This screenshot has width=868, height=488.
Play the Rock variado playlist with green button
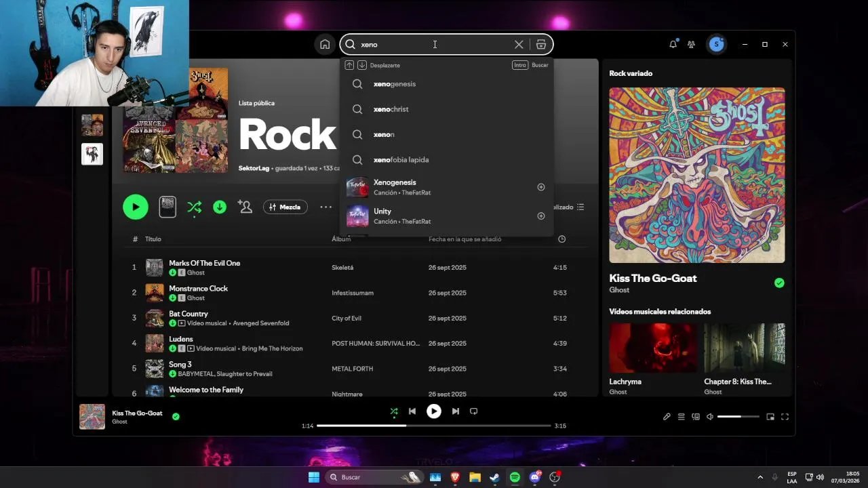[x=136, y=207]
